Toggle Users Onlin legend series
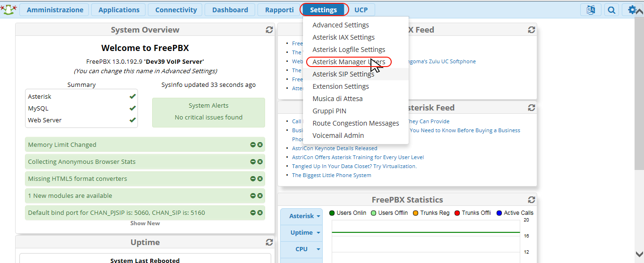Screen dimensions: 644x263 348,213
